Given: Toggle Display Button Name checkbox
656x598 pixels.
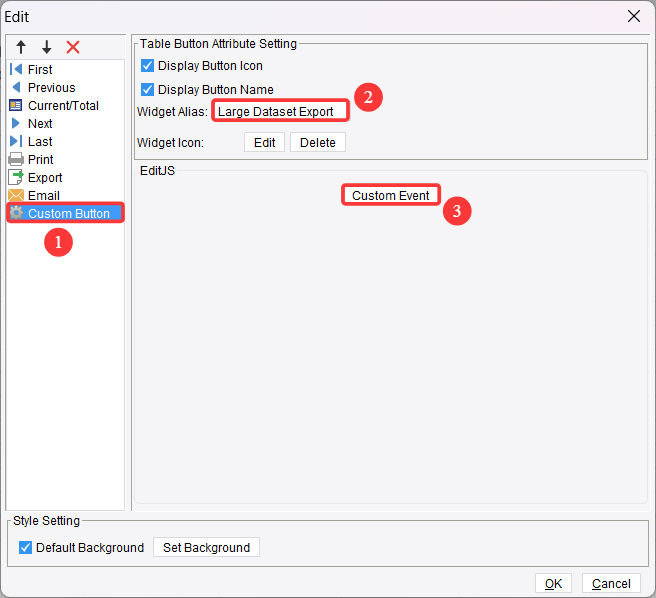Looking at the screenshot, I should 147,89.
